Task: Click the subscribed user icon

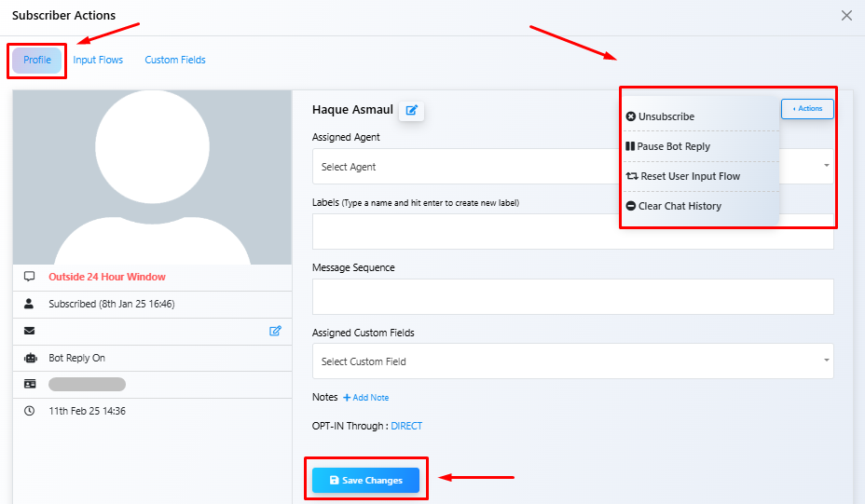Action: coord(29,304)
